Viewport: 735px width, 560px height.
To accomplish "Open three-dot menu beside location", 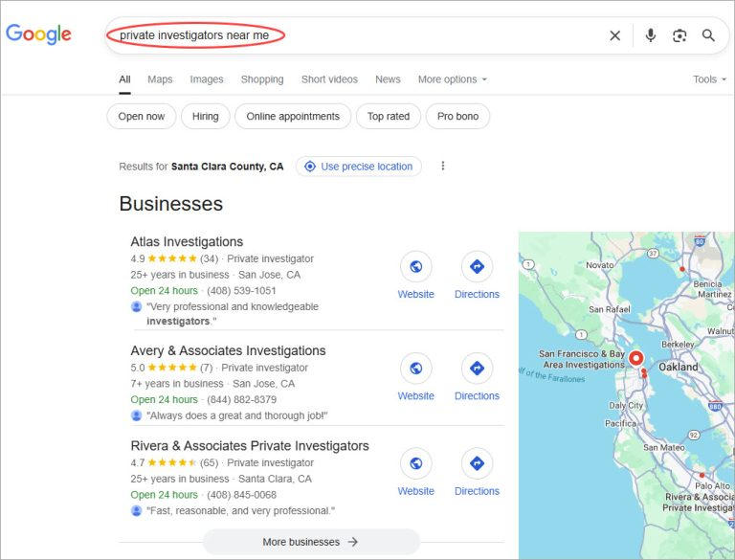I will point(442,167).
